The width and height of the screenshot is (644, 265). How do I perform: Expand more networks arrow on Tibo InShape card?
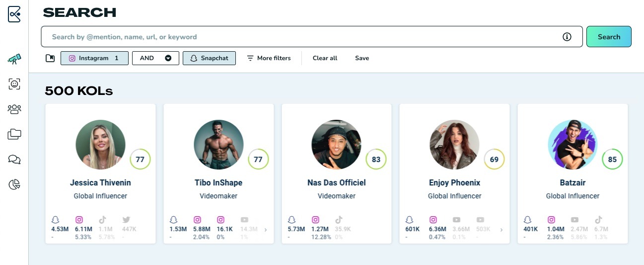[266, 230]
